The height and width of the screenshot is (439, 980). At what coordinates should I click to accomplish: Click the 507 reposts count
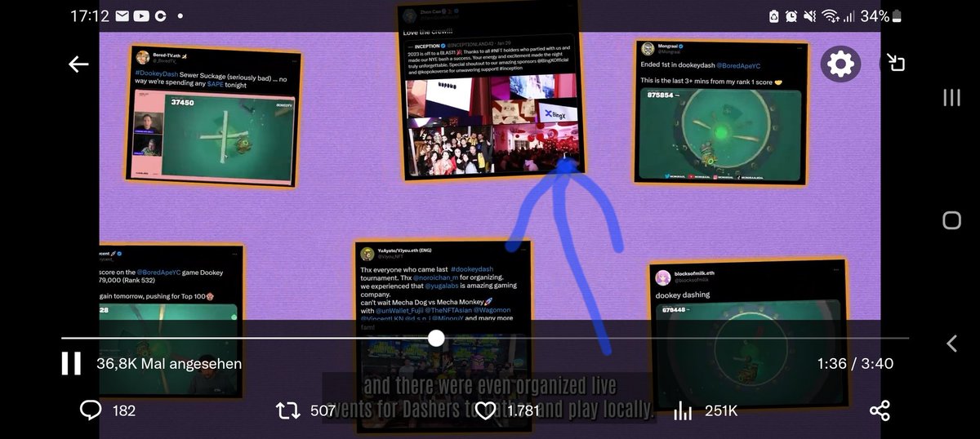pyautogui.click(x=323, y=410)
